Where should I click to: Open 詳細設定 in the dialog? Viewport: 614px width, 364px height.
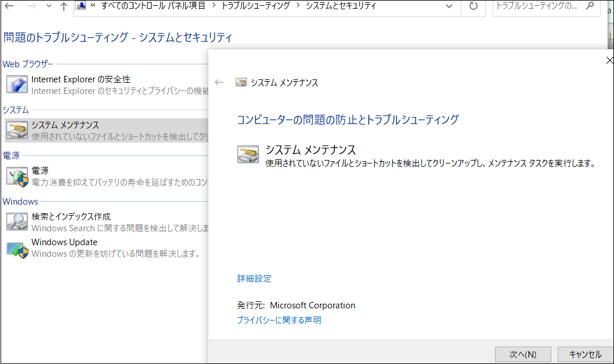click(254, 278)
